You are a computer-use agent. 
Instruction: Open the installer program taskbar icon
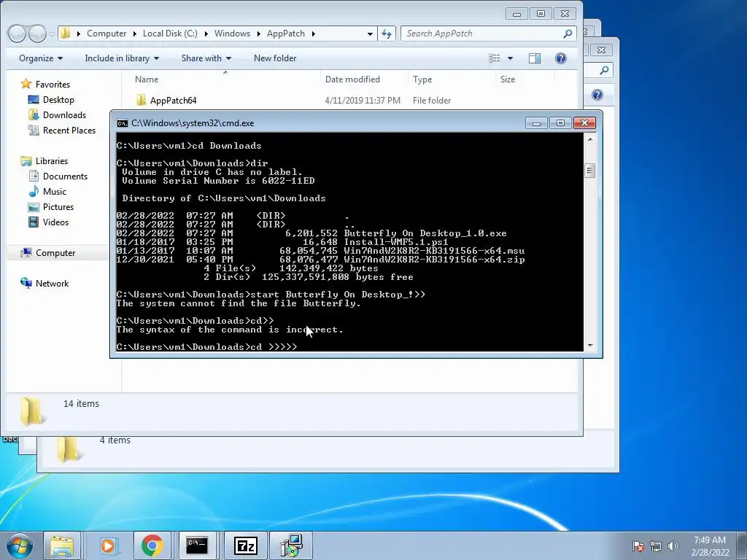click(x=291, y=545)
